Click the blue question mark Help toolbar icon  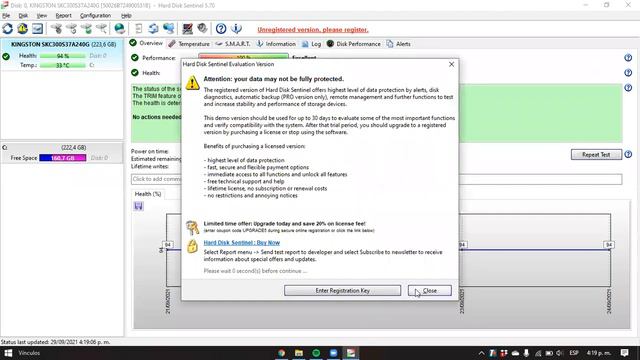(221, 29)
